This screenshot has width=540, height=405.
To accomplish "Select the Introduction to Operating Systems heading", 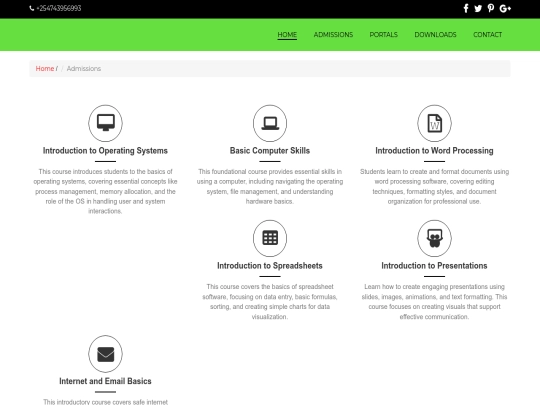I will 105,150.
